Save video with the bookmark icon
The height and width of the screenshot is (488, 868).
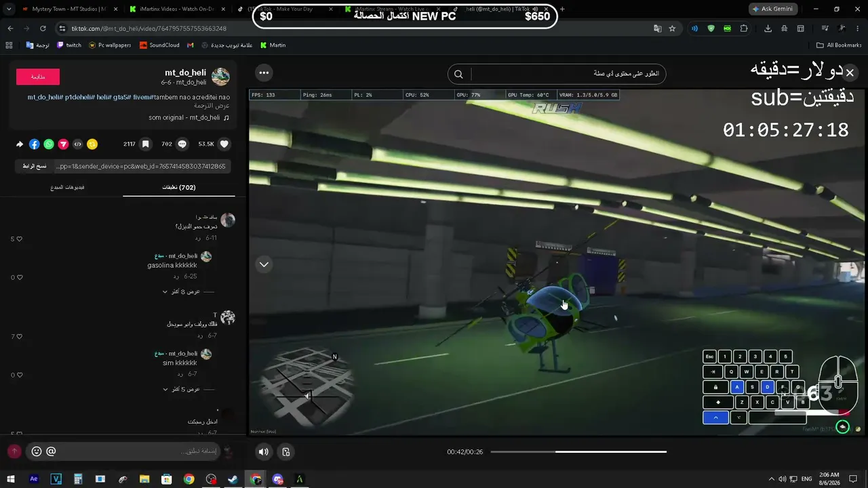(x=145, y=144)
